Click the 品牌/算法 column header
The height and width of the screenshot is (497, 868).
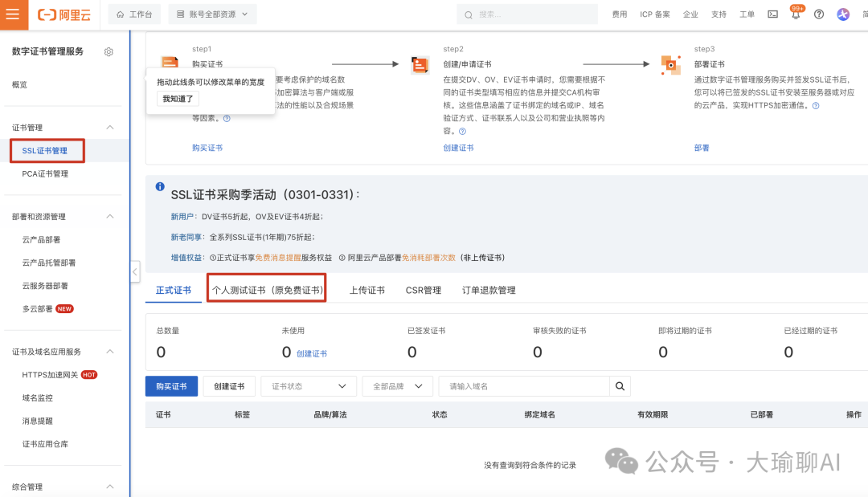[x=330, y=414]
